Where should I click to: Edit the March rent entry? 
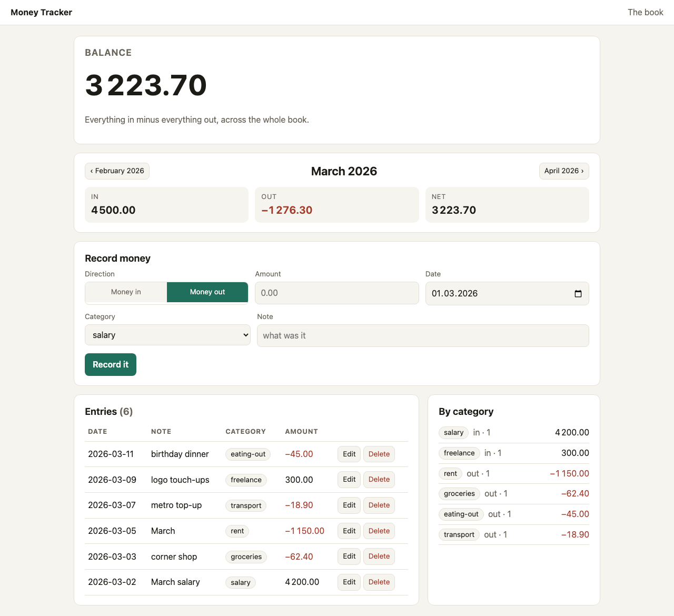(349, 531)
